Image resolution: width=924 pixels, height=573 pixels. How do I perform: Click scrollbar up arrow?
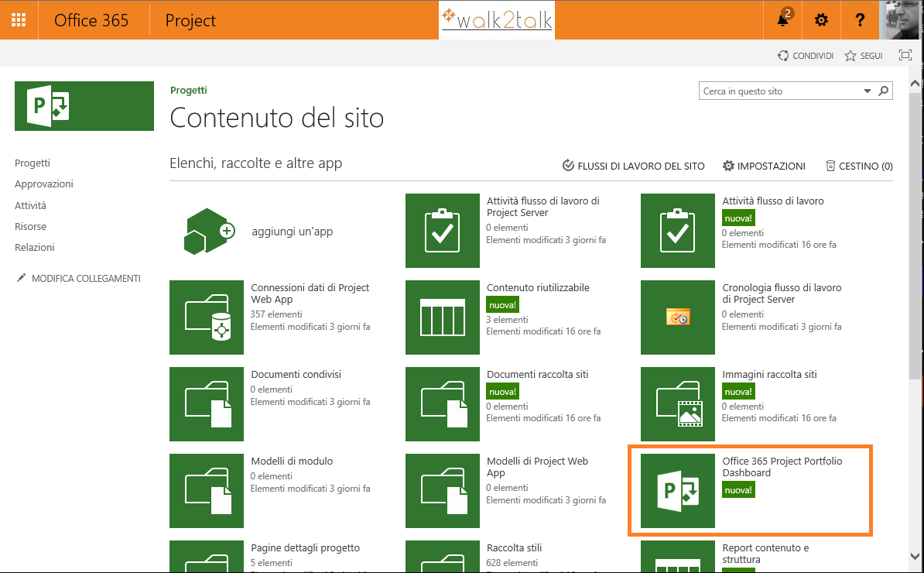point(915,83)
